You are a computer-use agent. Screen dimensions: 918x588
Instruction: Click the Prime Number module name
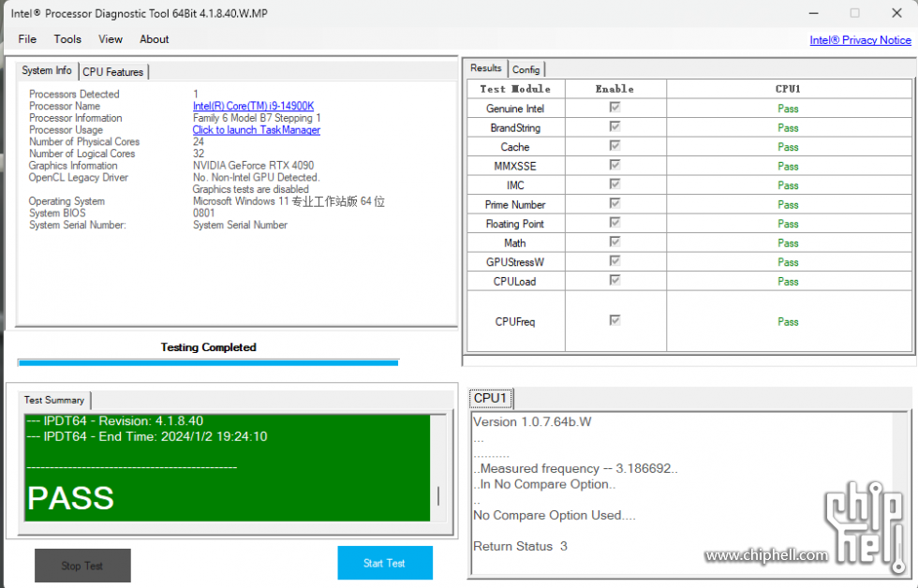click(515, 205)
